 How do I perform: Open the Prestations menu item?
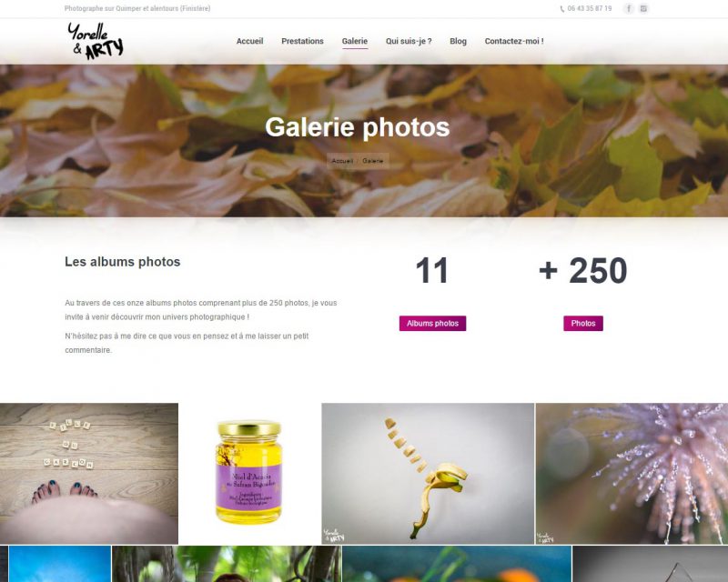coord(302,41)
